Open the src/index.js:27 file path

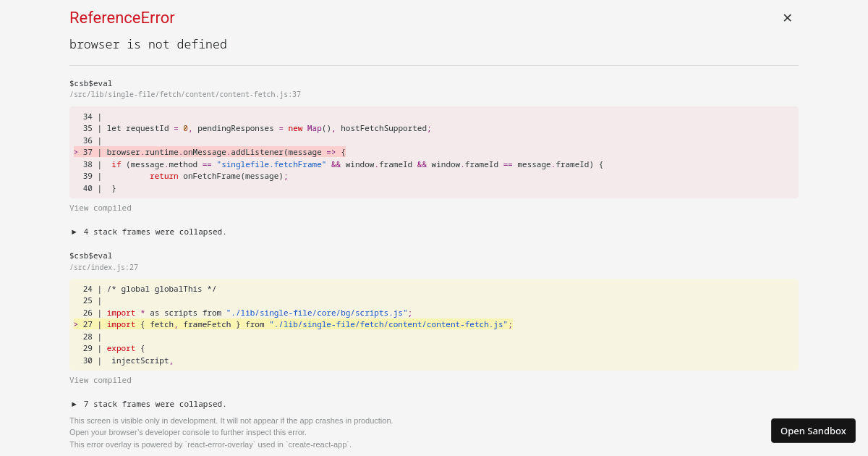click(x=104, y=267)
